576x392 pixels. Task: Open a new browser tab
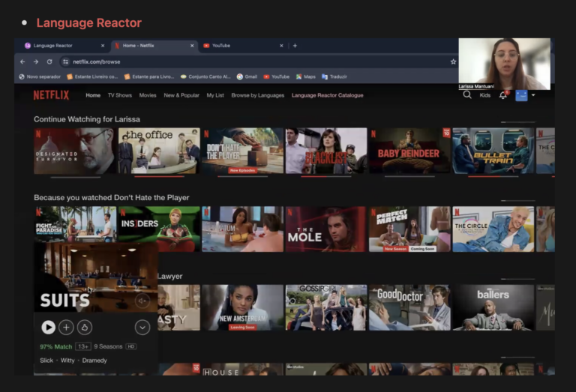(295, 46)
